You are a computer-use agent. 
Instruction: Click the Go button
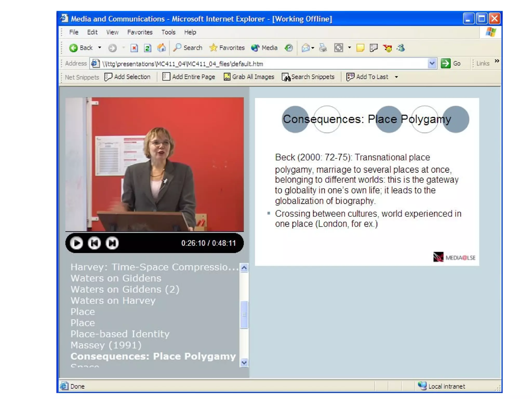coord(451,63)
